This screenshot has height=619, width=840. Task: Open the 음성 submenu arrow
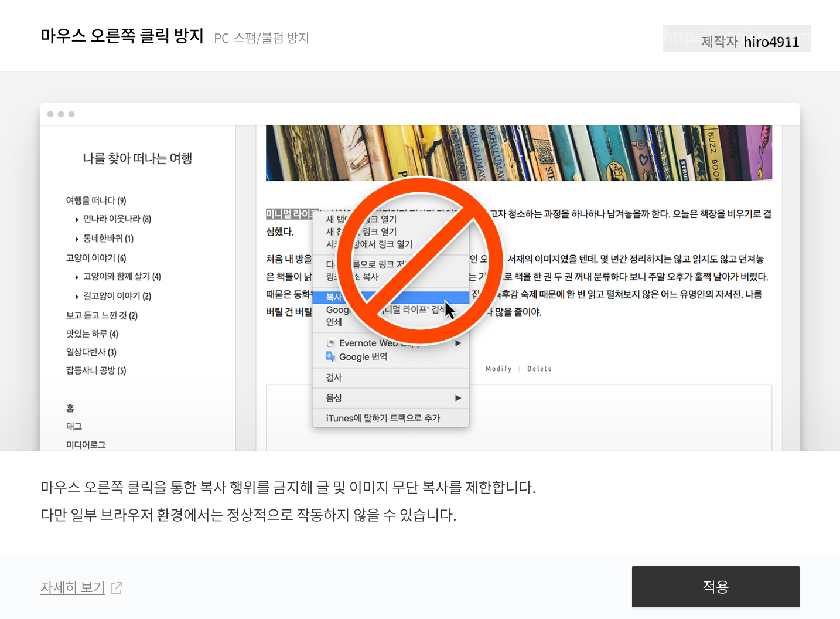[458, 398]
